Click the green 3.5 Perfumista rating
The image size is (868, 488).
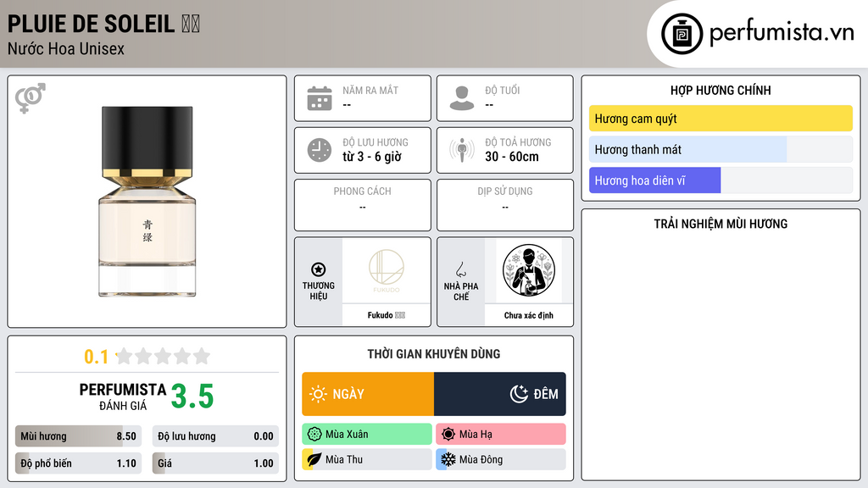[192, 396]
